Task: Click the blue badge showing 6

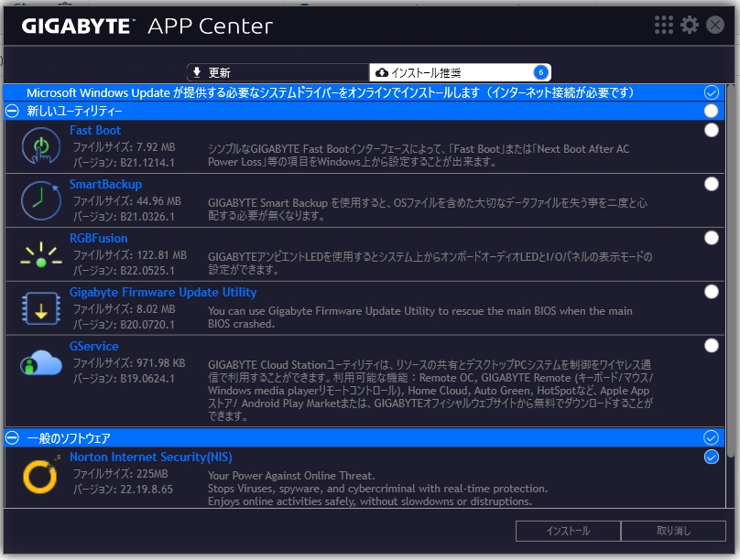Action: pyautogui.click(x=541, y=72)
